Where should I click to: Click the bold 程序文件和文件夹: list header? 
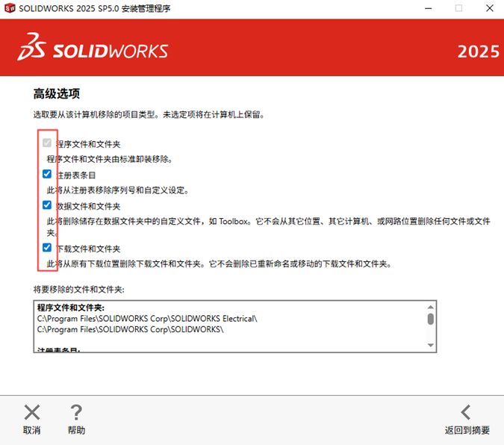(x=71, y=308)
